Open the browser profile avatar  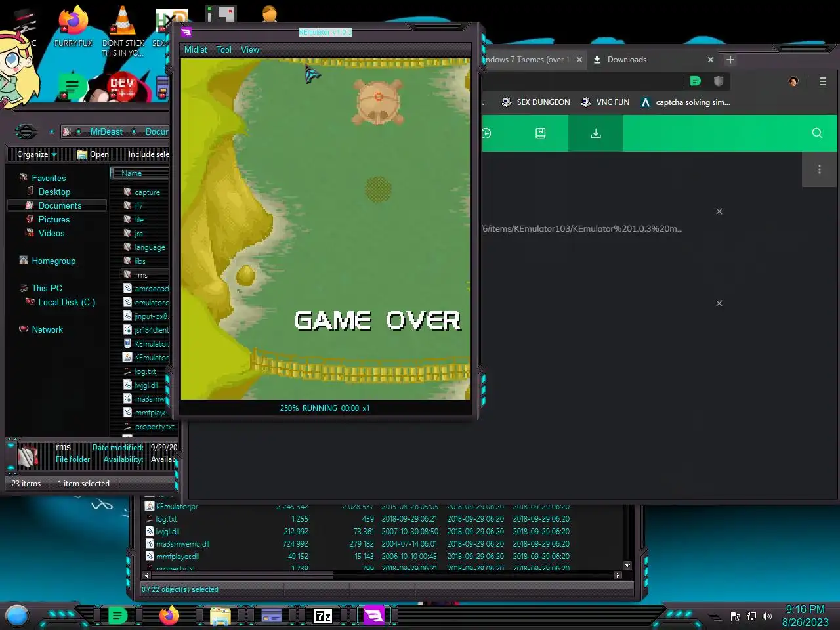pos(793,81)
